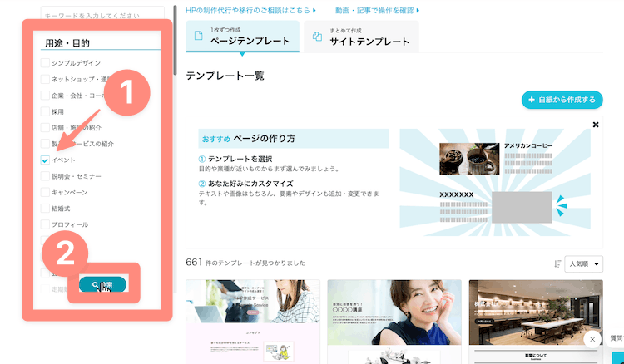Switch to ページテンプレート tab

(242, 37)
